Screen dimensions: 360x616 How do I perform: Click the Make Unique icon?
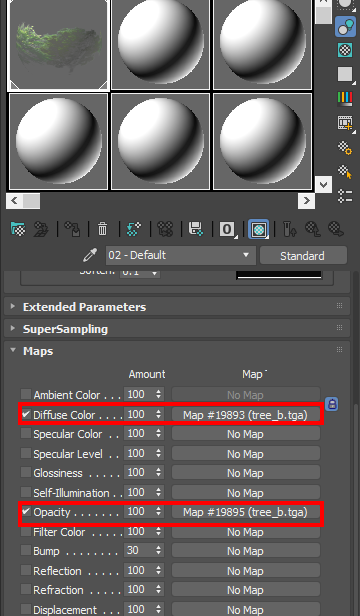pyautogui.click(x=165, y=228)
